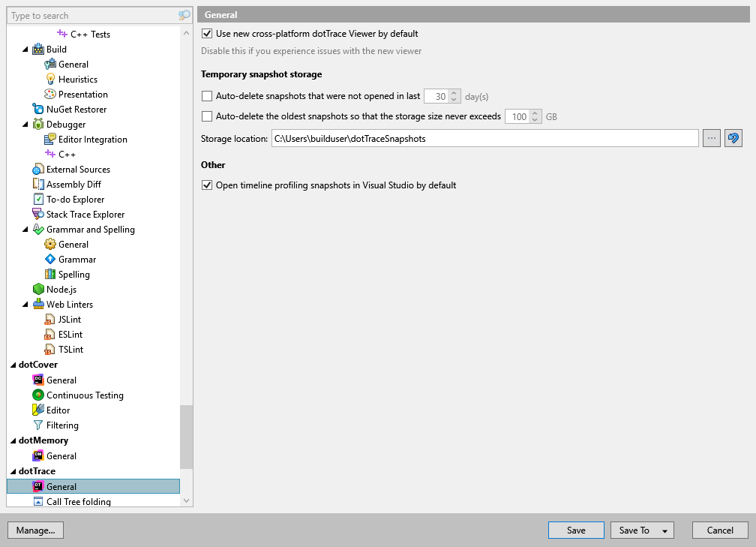Click the To-do Explorer icon
The image size is (756, 547).
[38, 200]
